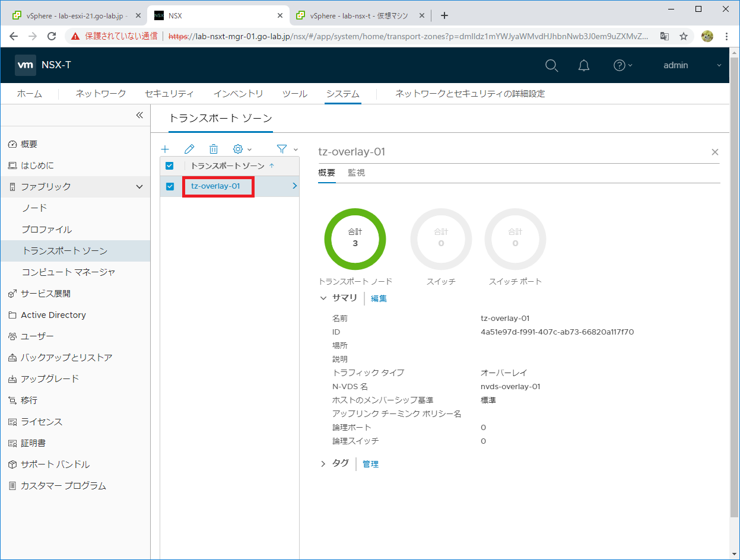Image resolution: width=740 pixels, height=560 pixels.
Task: Go back in browser history
Action: click(14, 36)
